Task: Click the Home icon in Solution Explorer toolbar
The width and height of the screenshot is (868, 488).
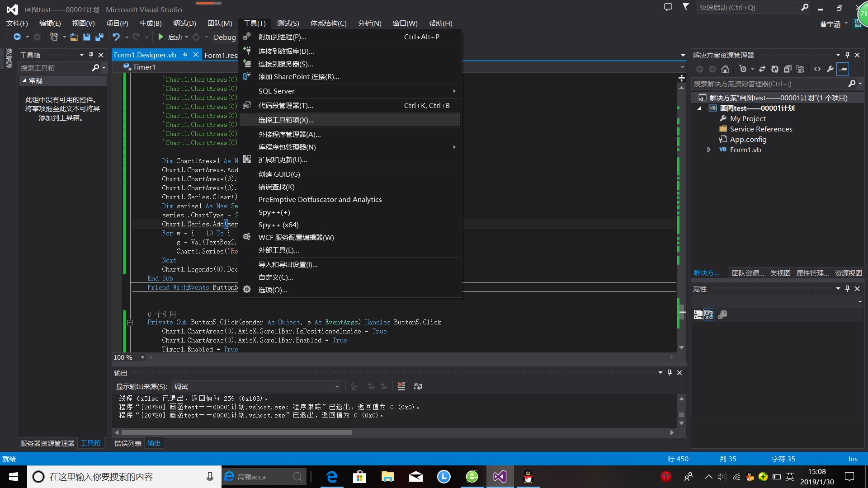Action: click(x=725, y=69)
